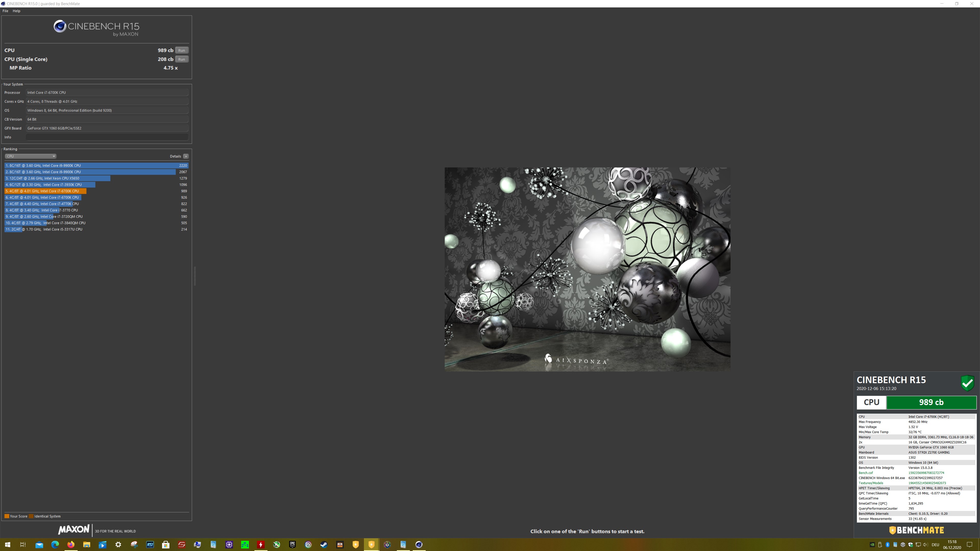Run the CPU Single Core benchmark
Screen dimensions: 980x551
182,59
